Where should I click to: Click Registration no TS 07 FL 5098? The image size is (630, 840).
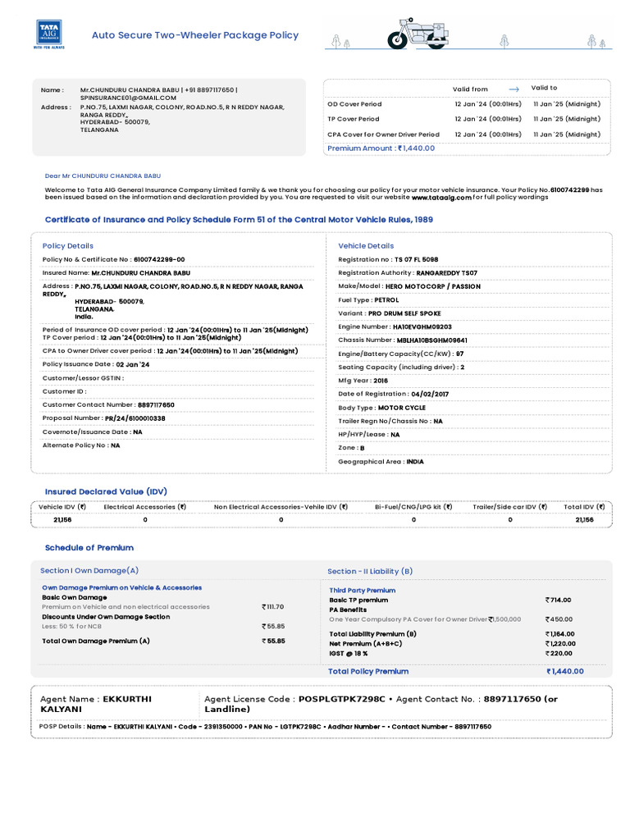(x=388, y=259)
